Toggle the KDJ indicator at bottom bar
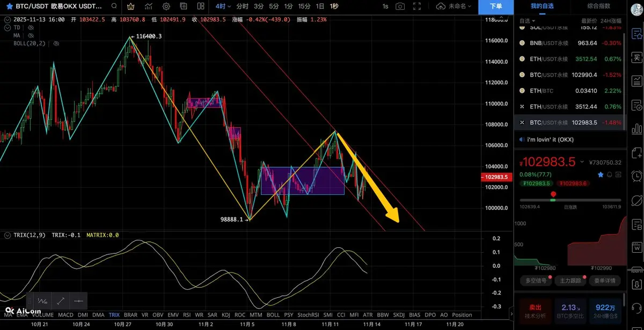The width and height of the screenshot is (644, 330). pyautogui.click(x=226, y=315)
